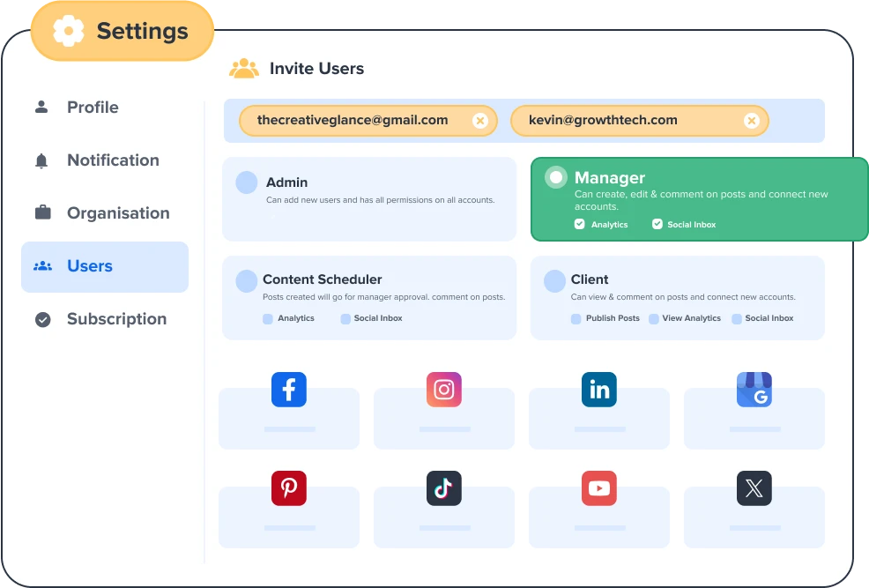
Task: Go to Notification settings
Action: click(113, 160)
